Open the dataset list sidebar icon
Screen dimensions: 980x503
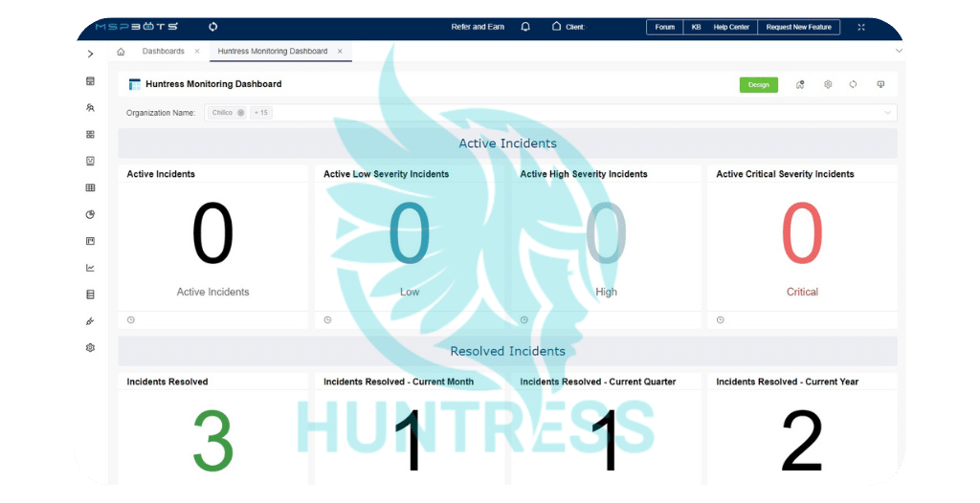click(x=90, y=295)
